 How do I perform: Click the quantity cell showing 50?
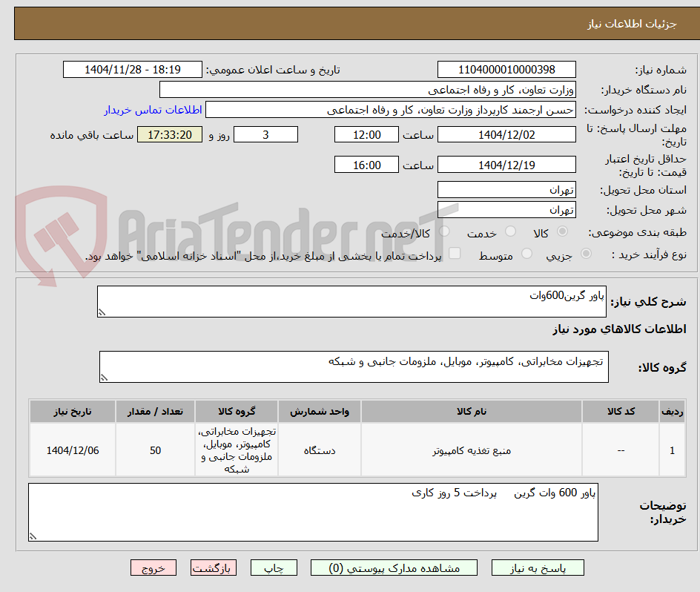(155, 450)
